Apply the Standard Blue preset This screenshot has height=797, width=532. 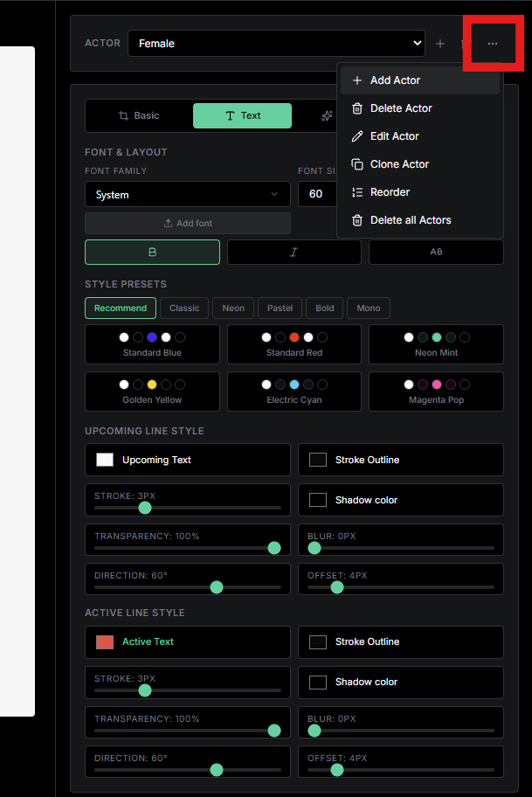(152, 344)
